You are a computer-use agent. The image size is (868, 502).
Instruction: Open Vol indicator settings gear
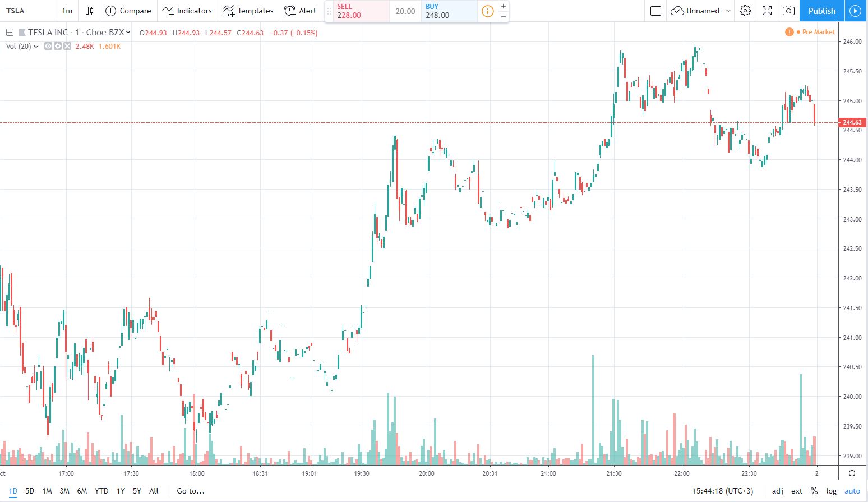pos(58,47)
